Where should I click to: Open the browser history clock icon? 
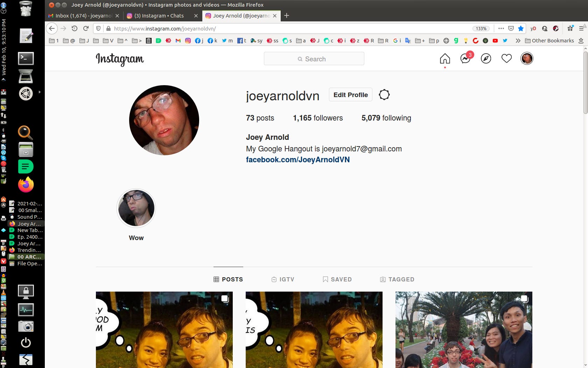[74, 28]
